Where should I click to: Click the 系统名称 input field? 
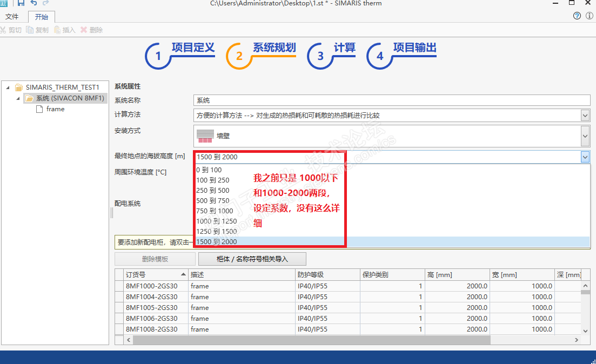392,100
